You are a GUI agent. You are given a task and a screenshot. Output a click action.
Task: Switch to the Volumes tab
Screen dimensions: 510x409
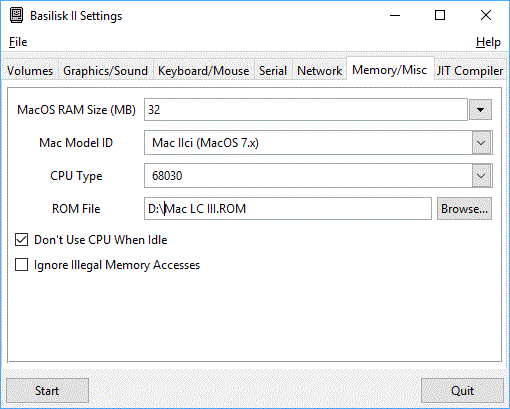30,71
